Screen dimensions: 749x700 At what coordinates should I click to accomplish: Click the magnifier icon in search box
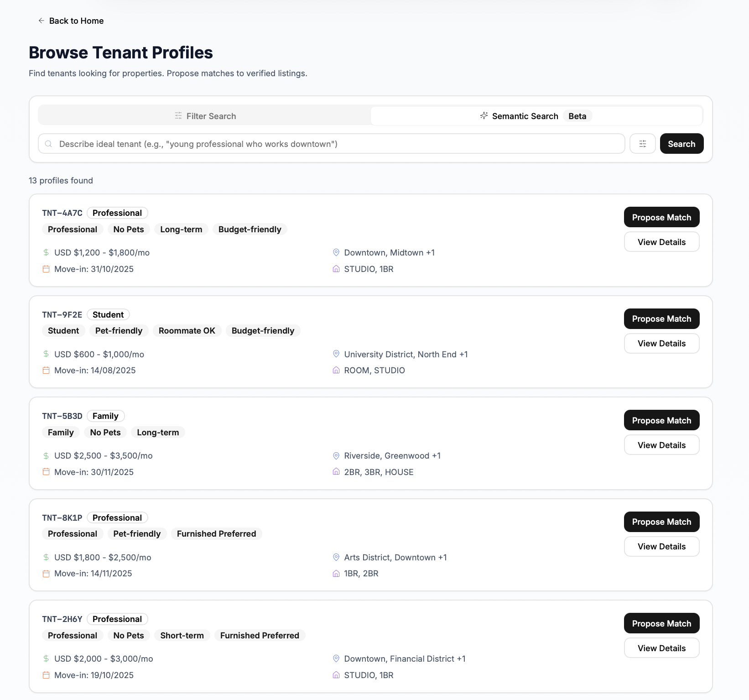coord(48,144)
